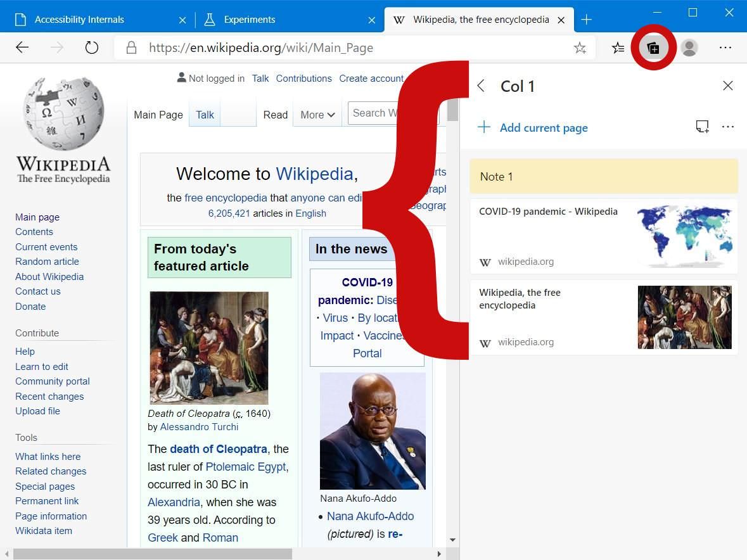Open About Wikipedia link
This screenshot has width=747, height=560.
(x=49, y=277)
